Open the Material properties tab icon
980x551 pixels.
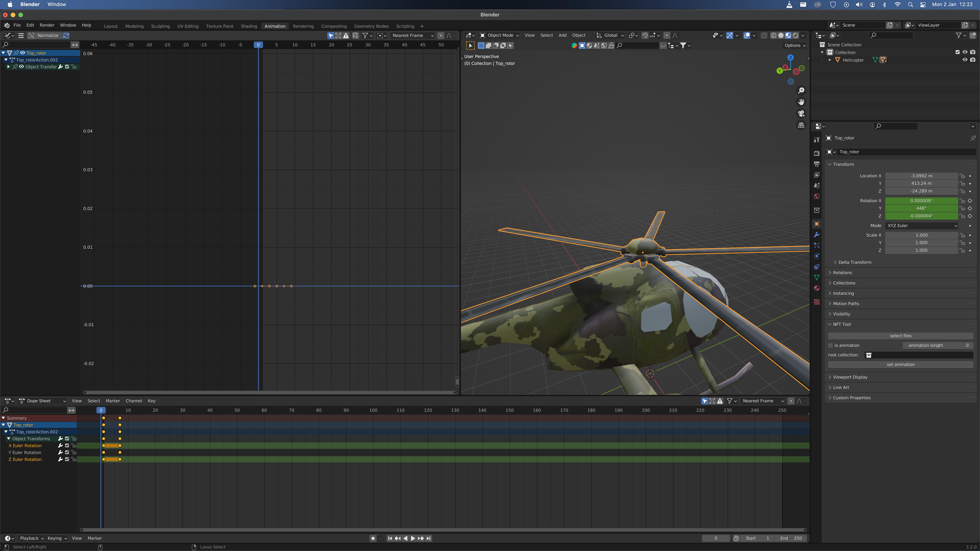(816, 288)
